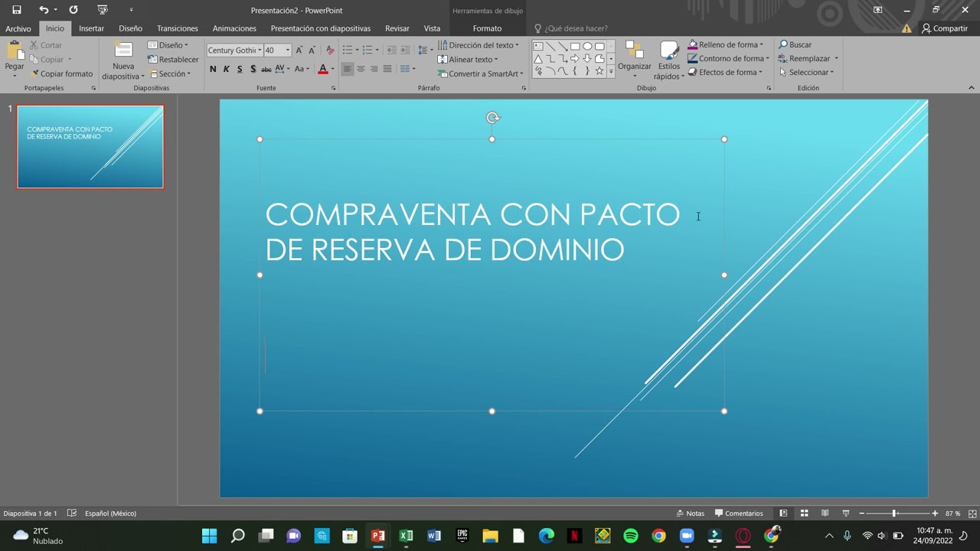Open Alinear texto dropdown
Viewport: 980px width, 551px height.
468,60
